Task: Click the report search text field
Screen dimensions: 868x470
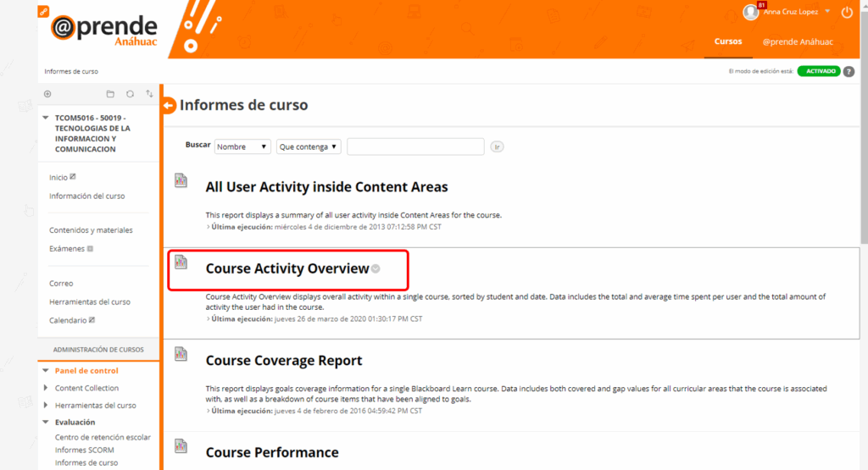Action: [415, 147]
